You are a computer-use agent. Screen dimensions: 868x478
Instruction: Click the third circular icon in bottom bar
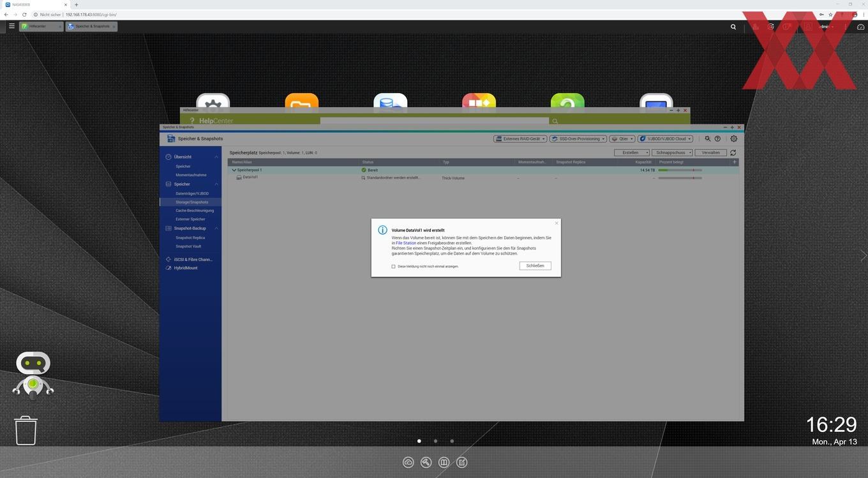pyautogui.click(x=444, y=462)
